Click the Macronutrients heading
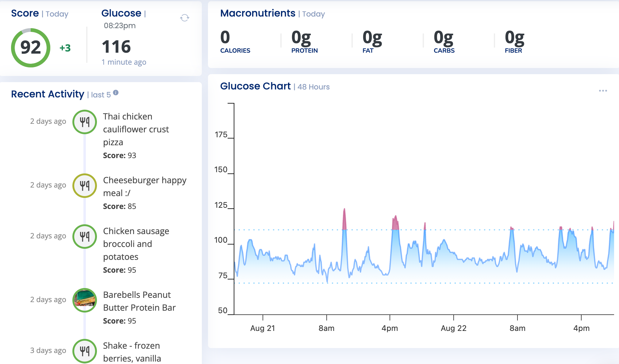 pyautogui.click(x=258, y=13)
